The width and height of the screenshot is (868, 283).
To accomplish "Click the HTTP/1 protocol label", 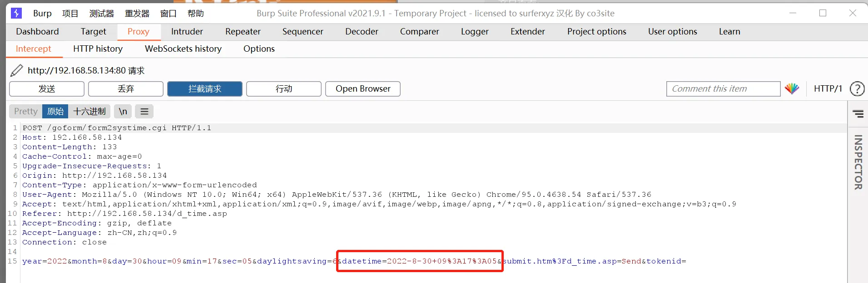I will [828, 89].
